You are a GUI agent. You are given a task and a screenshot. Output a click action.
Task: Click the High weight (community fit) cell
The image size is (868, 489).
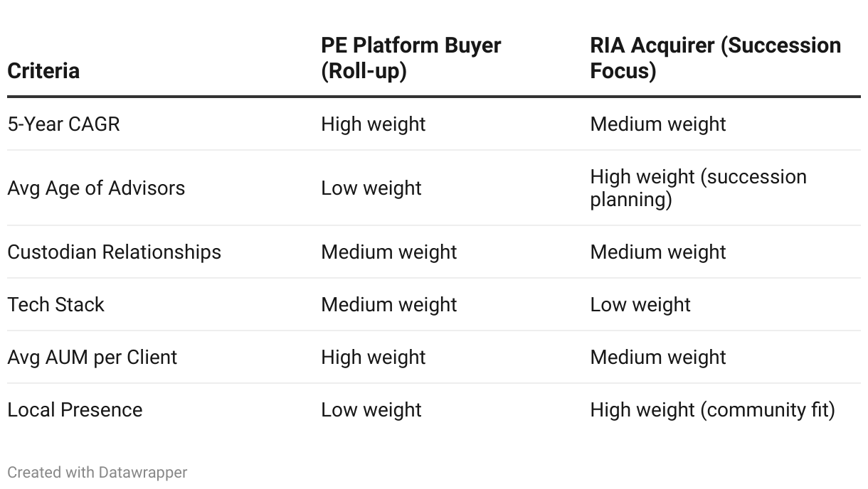(x=712, y=409)
